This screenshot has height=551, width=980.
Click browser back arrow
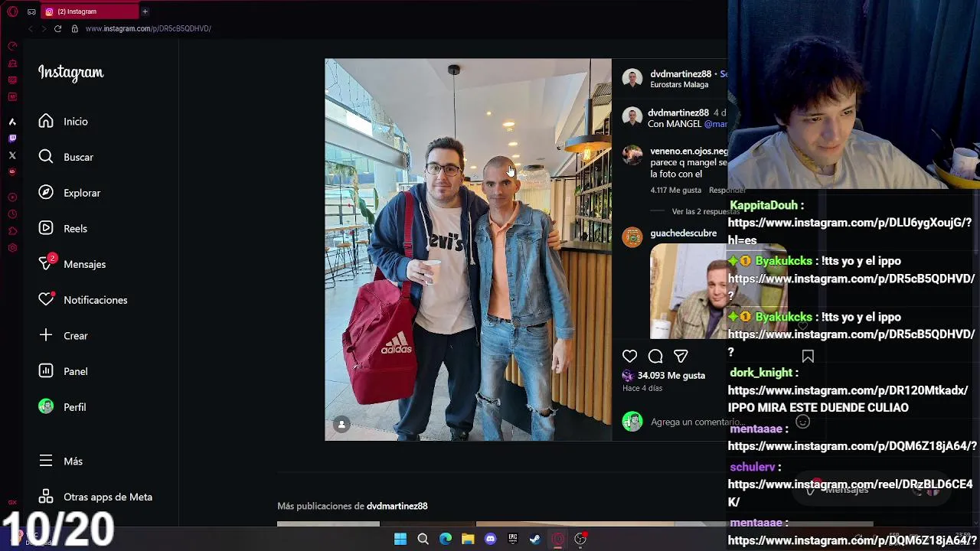point(31,28)
